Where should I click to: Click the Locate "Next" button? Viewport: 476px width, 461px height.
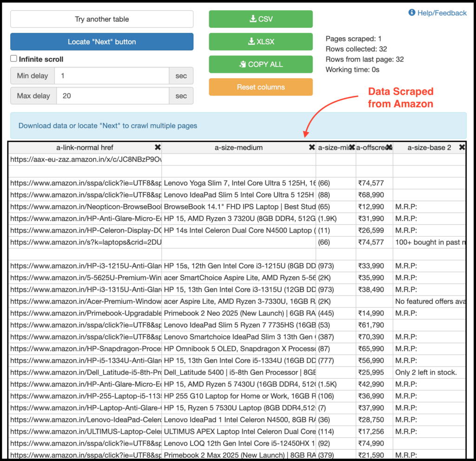coord(102,41)
